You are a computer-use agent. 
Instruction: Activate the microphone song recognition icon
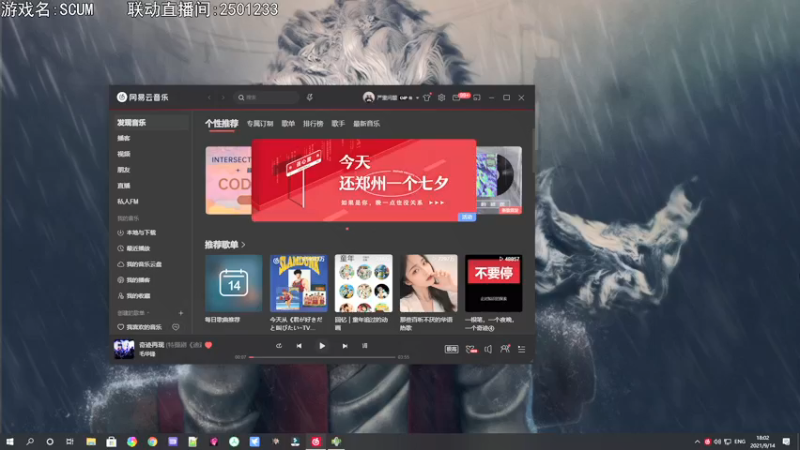(309, 97)
